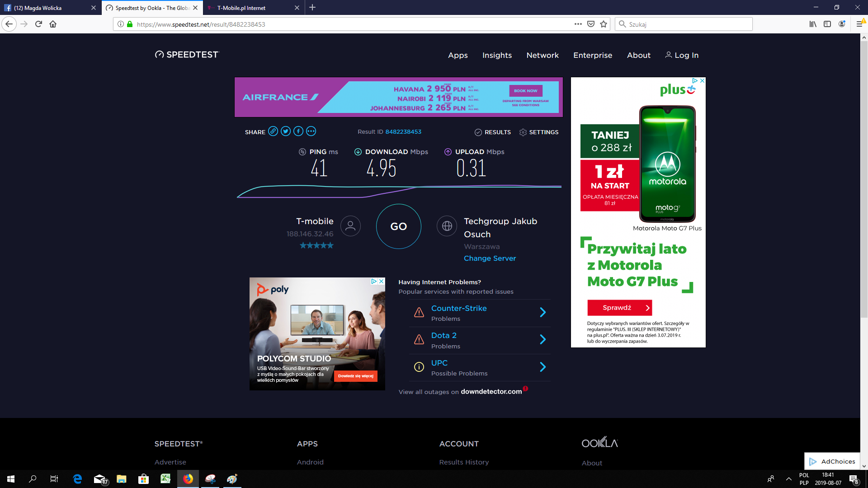Open more share options icon
868x488 pixels.
pos(311,131)
